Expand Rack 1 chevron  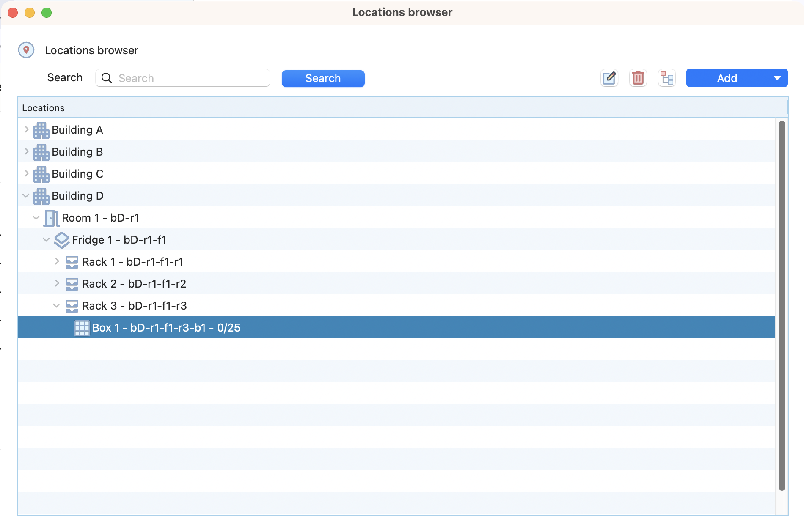click(57, 261)
